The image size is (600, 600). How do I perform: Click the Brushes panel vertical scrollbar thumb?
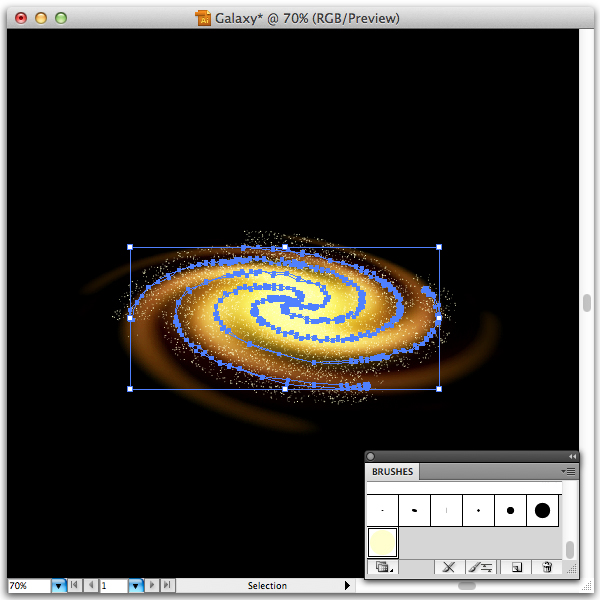[x=570, y=549]
